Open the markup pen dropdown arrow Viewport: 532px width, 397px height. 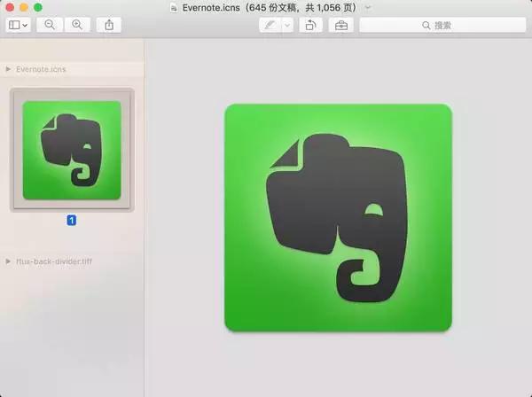click(x=287, y=25)
